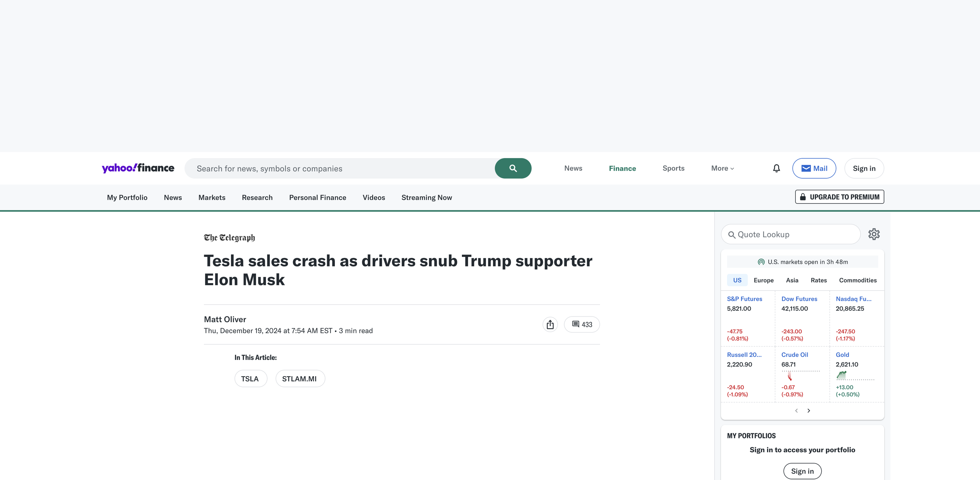Open the Markets menu
Screen dimensions: 980x480
pos(212,198)
